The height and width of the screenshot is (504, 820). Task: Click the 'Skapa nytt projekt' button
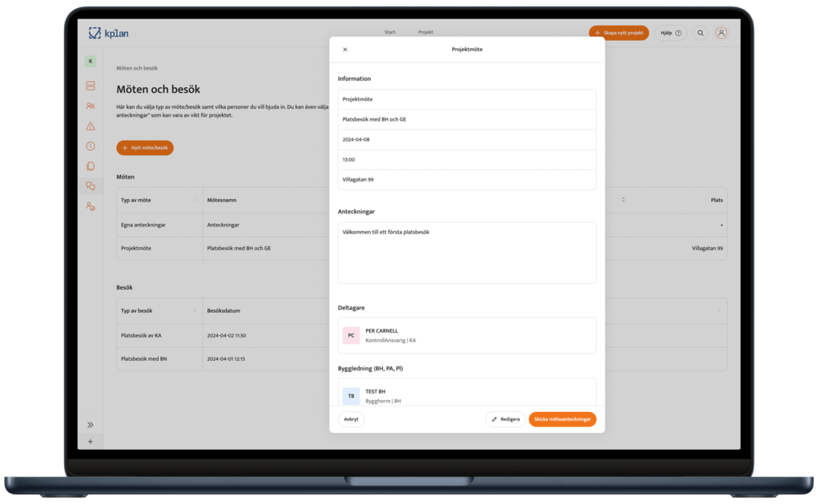pos(618,33)
